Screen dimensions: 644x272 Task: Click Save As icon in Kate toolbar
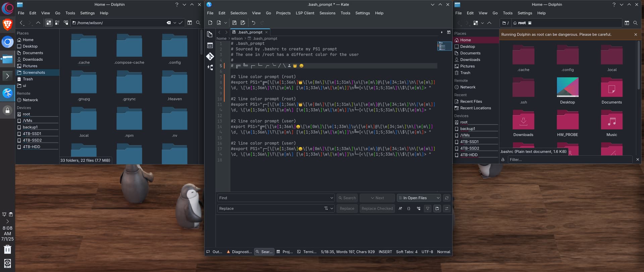pos(243,23)
